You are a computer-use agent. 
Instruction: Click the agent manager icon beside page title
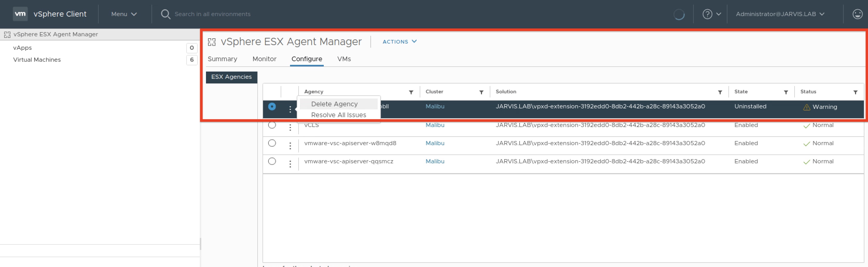coord(212,42)
